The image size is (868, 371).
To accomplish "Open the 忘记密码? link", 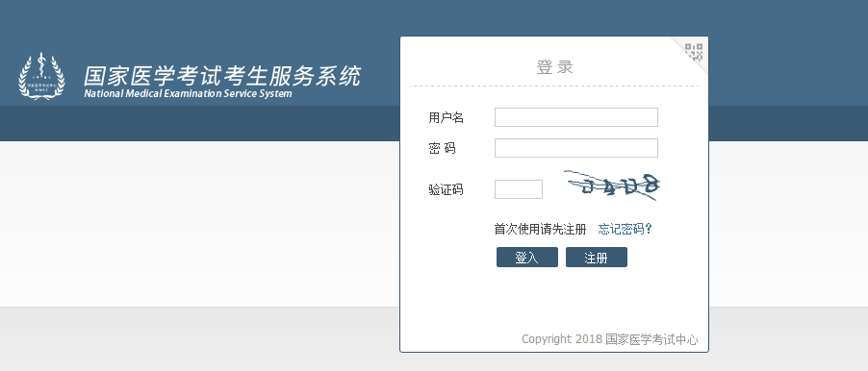I will (x=625, y=229).
